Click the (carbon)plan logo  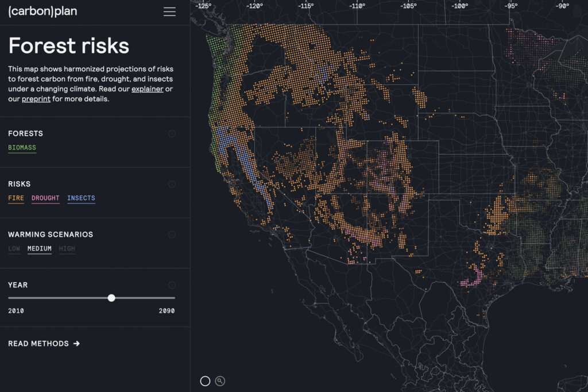coord(42,10)
